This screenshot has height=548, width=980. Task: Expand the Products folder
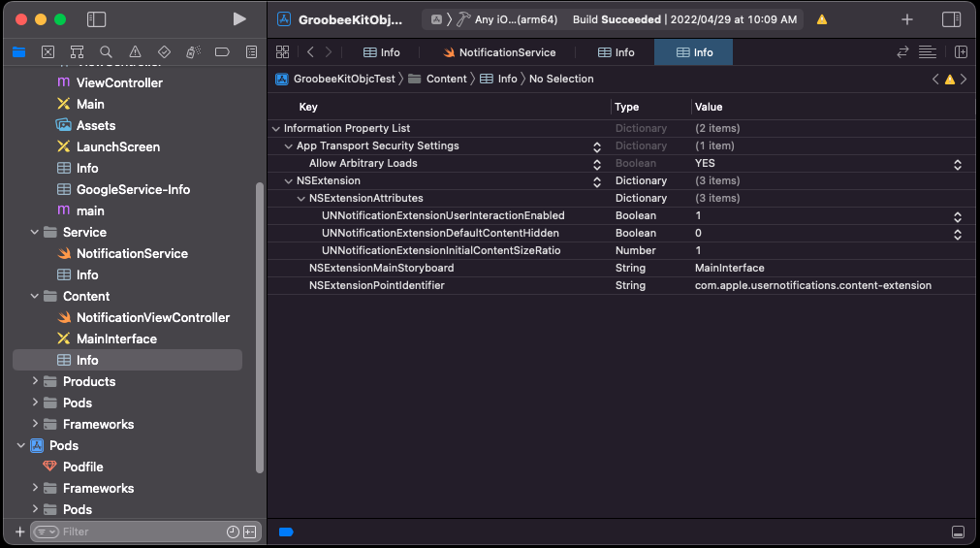(34, 381)
